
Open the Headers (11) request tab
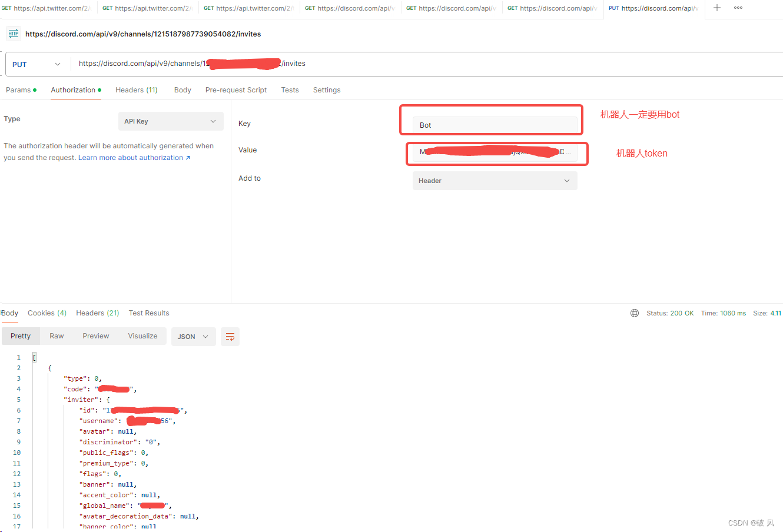(137, 90)
